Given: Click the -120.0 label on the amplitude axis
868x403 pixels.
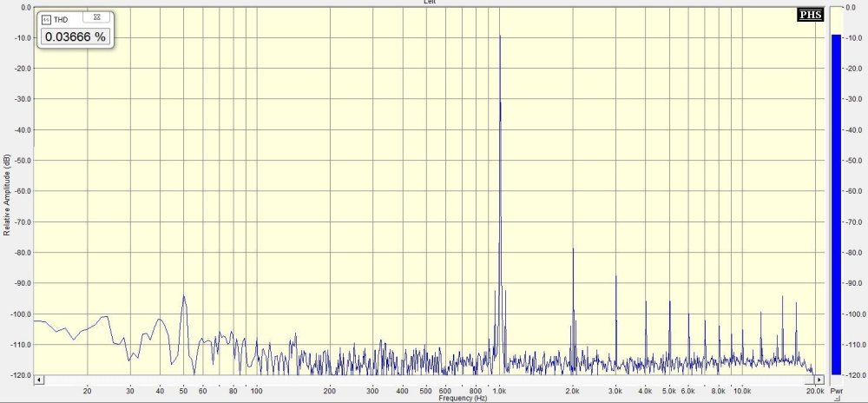Looking at the screenshot, I should [x=19, y=375].
